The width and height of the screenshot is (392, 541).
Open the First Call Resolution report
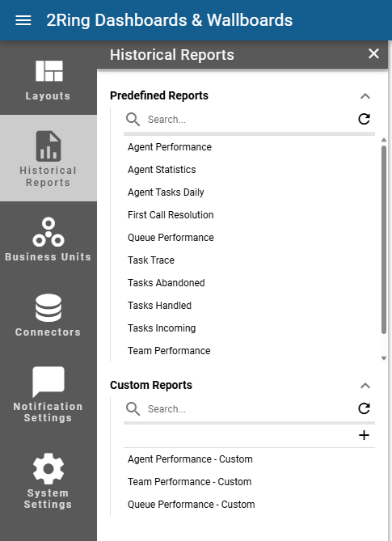pos(171,215)
